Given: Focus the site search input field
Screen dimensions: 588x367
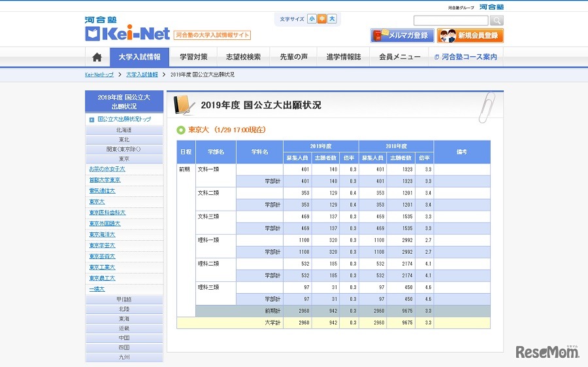Looking at the screenshot, I should pos(451,20).
